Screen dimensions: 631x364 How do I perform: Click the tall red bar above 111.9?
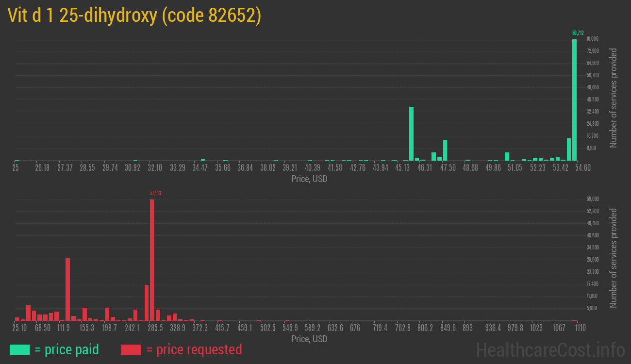tap(67, 289)
